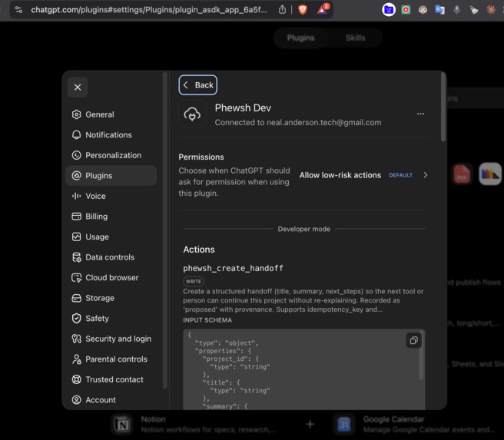This screenshot has width=504, height=440.
Task: Open Parental controls
Action: click(x=111, y=359)
